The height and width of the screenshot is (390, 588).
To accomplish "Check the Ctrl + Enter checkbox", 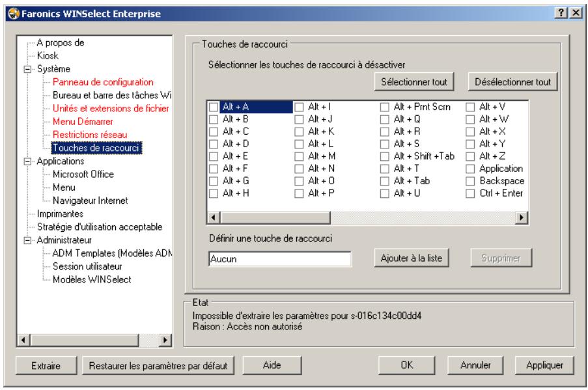I will (470, 193).
